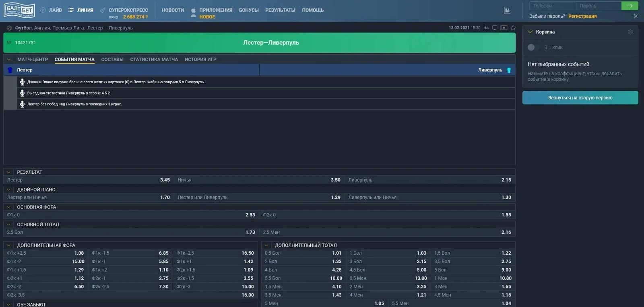Click the football icon in the breadcrumb

tap(9, 28)
